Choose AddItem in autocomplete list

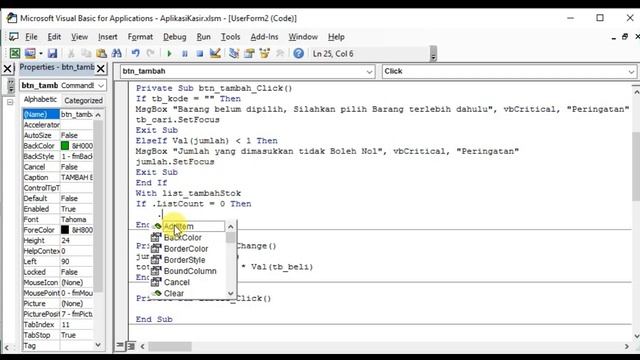(x=188, y=226)
